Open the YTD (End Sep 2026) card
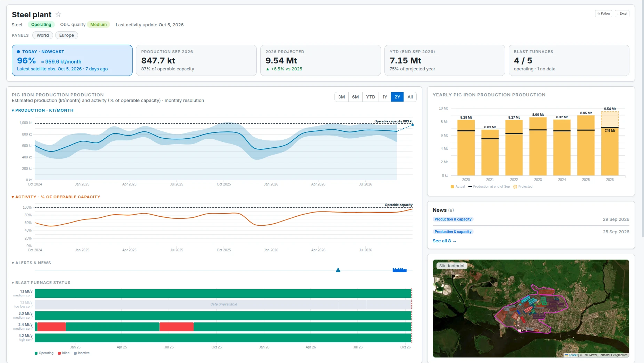The width and height of the screenshot is (644, 363). coord(445,60)
